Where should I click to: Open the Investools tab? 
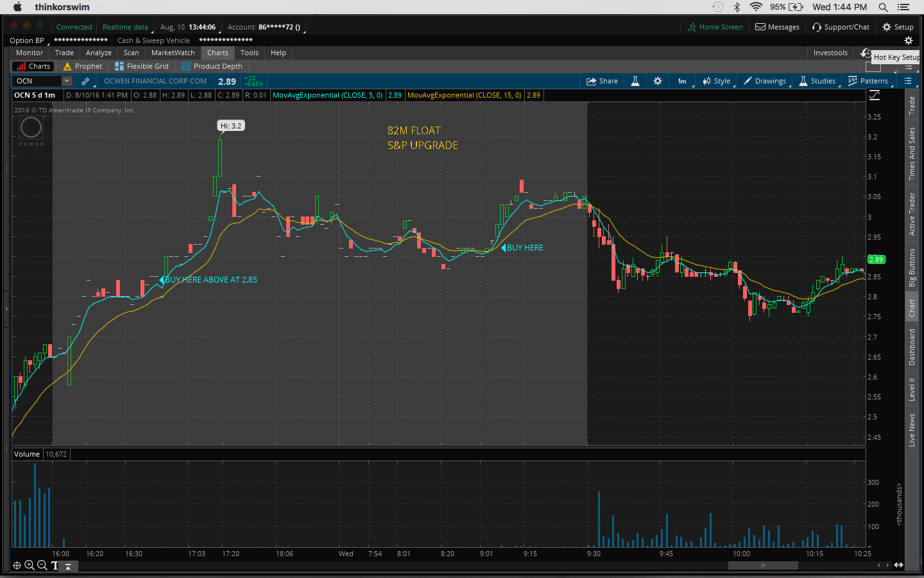pos(830,53)
